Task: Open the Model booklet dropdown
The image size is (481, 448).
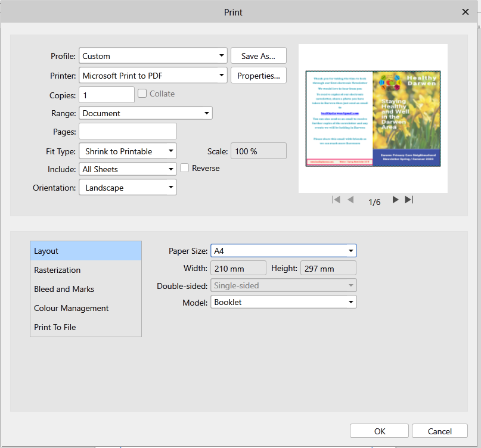Action: [284, 302]
